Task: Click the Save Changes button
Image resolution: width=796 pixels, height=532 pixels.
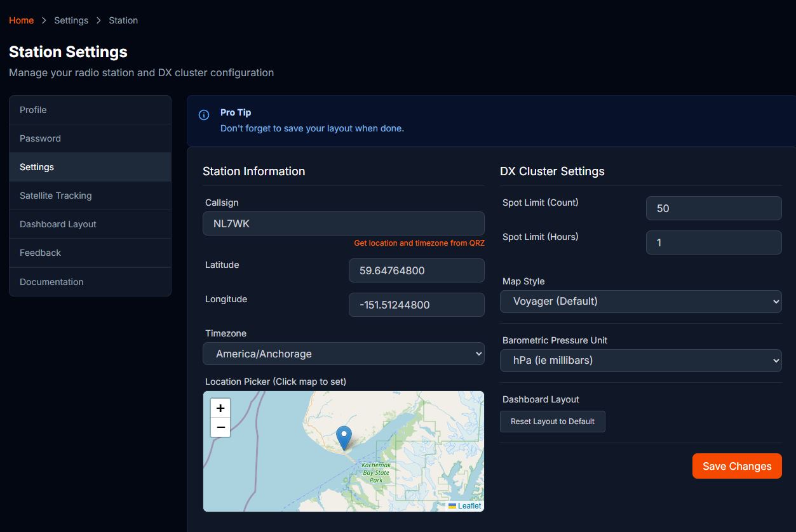Action: tap(737, 466)
